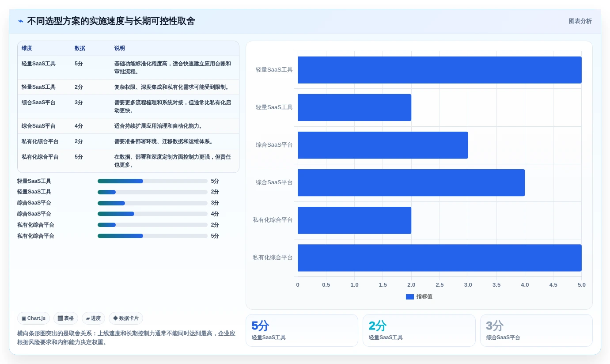Select the 表格 chip
This screenshot has width=610, height=364.
point(66,318)
